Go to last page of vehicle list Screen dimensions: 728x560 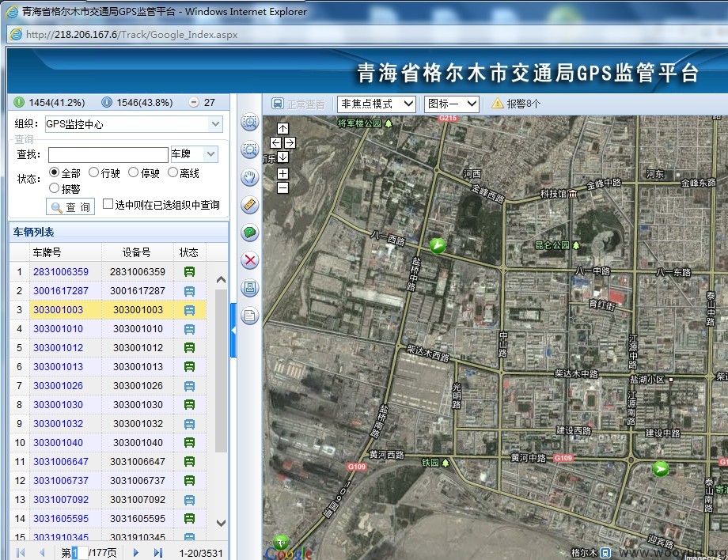157,553
